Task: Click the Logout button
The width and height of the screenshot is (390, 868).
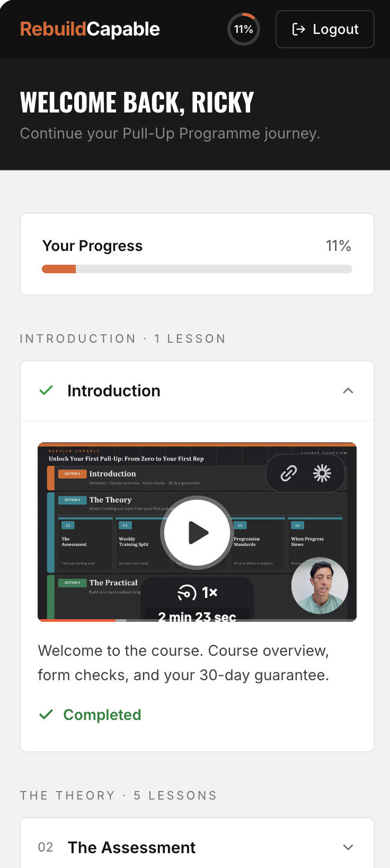Action: [325, 29]
